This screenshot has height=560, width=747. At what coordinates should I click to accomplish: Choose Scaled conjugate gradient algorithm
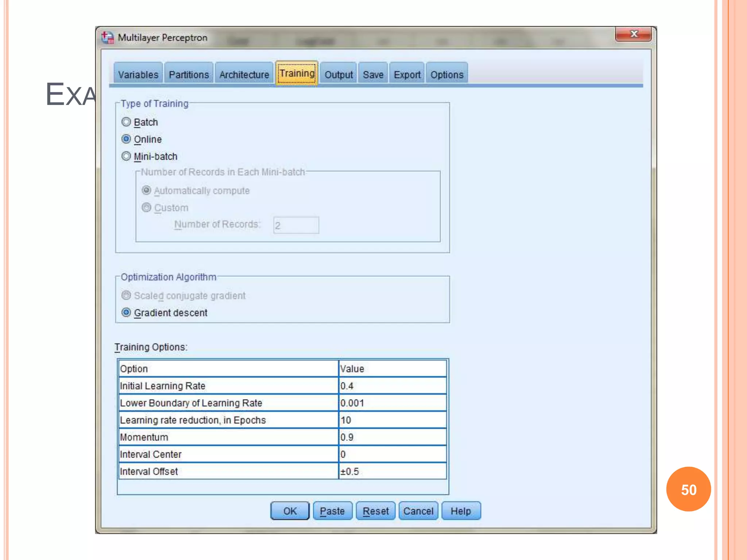(x=126, y=295)
